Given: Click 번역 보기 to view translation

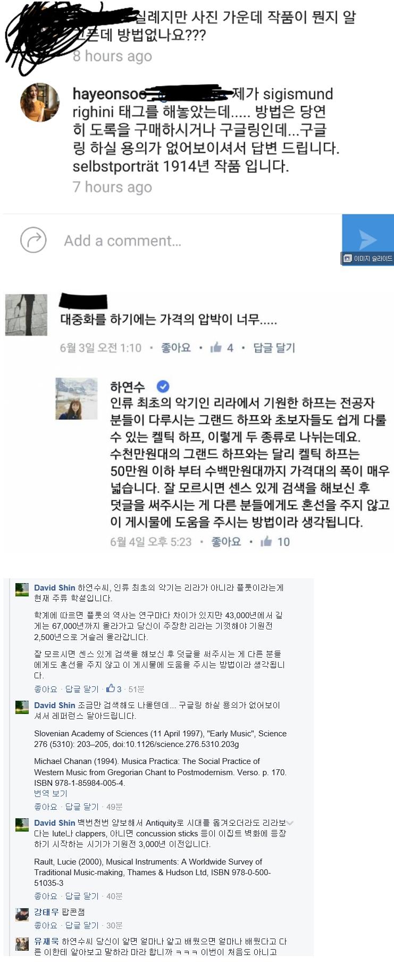Looking at the screenshot, I should tap(51, 793).
